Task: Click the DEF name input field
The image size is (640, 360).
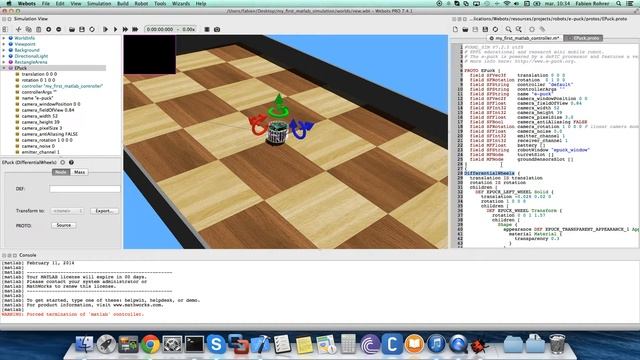Action: [x=85, y=189]
